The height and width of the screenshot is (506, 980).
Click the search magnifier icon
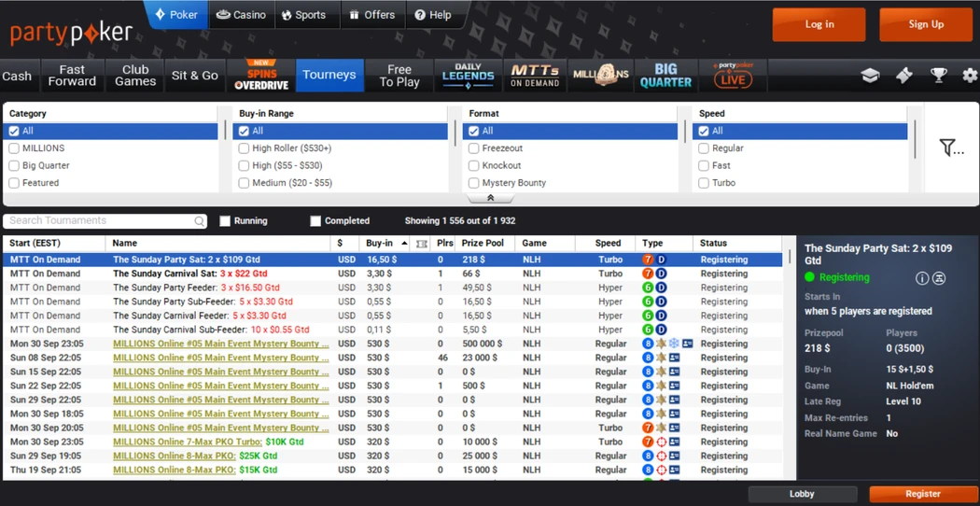pos(200,220)
